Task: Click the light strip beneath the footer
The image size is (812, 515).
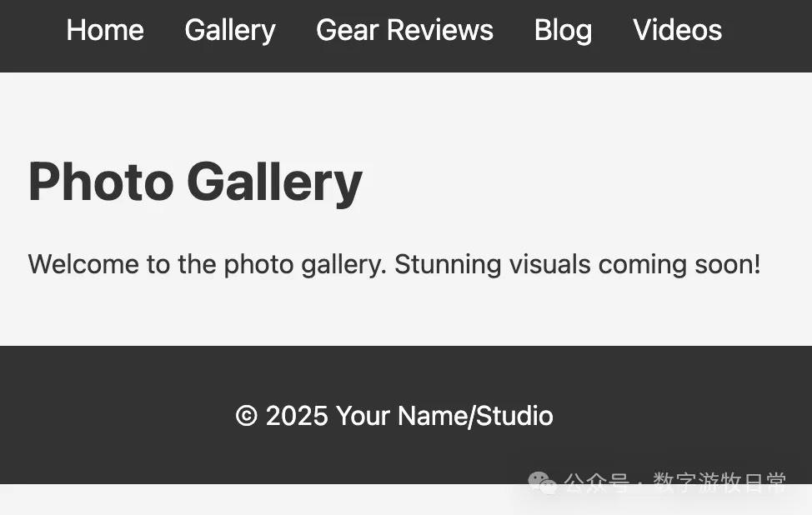Action: pyautogui.click(x=250, y=502)
